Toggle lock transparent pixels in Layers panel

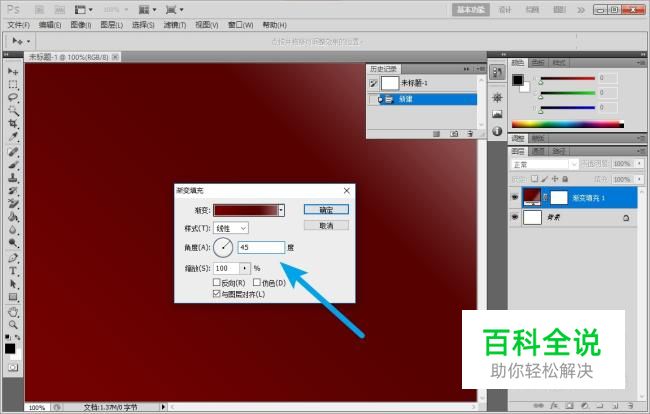[534, 179]
